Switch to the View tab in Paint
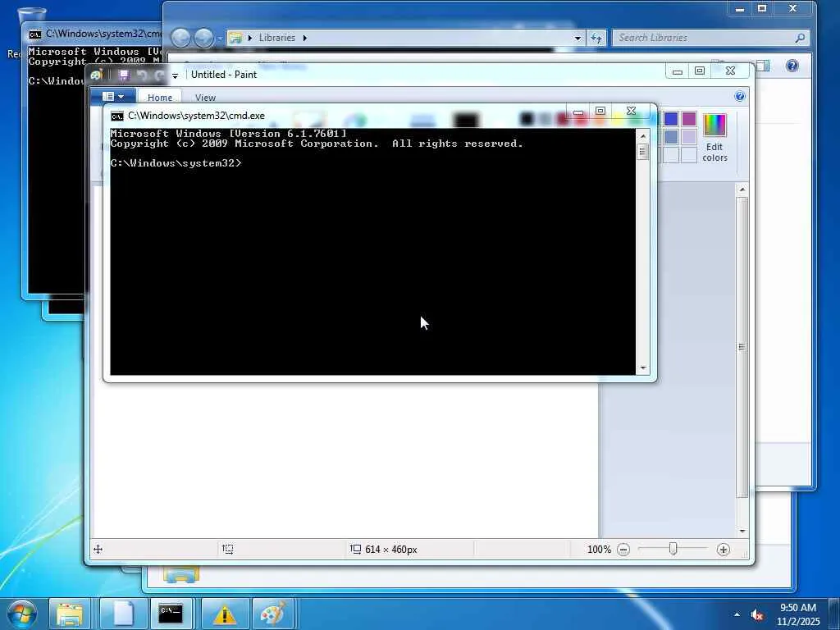 [205, 98]
